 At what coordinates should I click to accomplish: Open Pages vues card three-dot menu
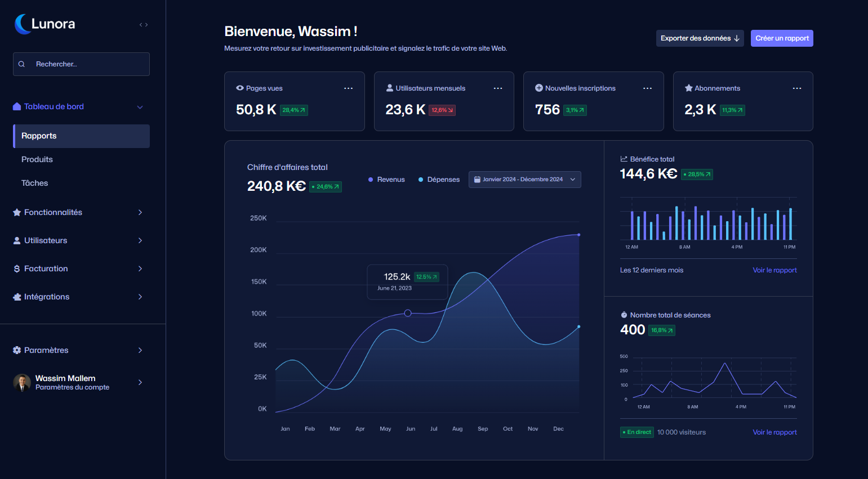(348, 88)
